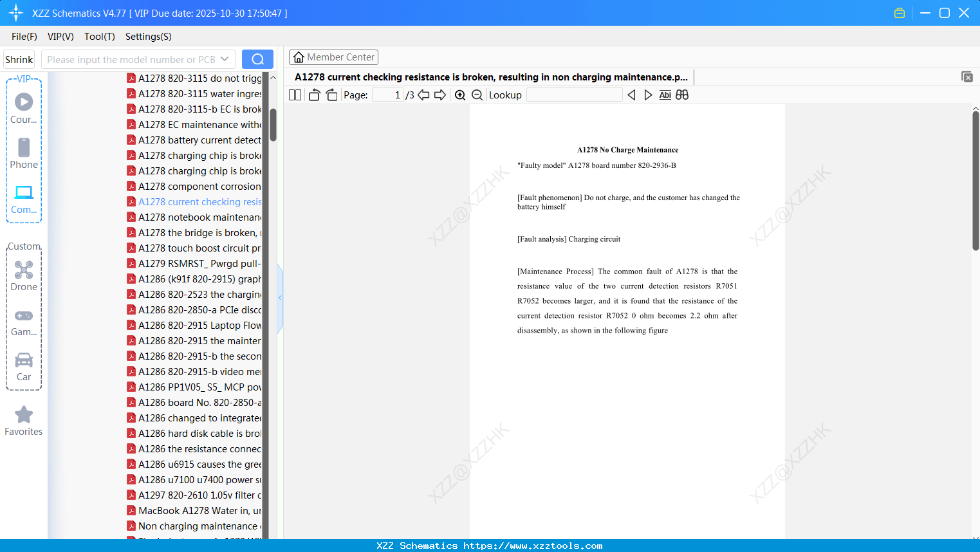980x552 pixels.
Task: Toggle the two-page layout view icon
Action: pyautogui.click(x=295, y=95)
